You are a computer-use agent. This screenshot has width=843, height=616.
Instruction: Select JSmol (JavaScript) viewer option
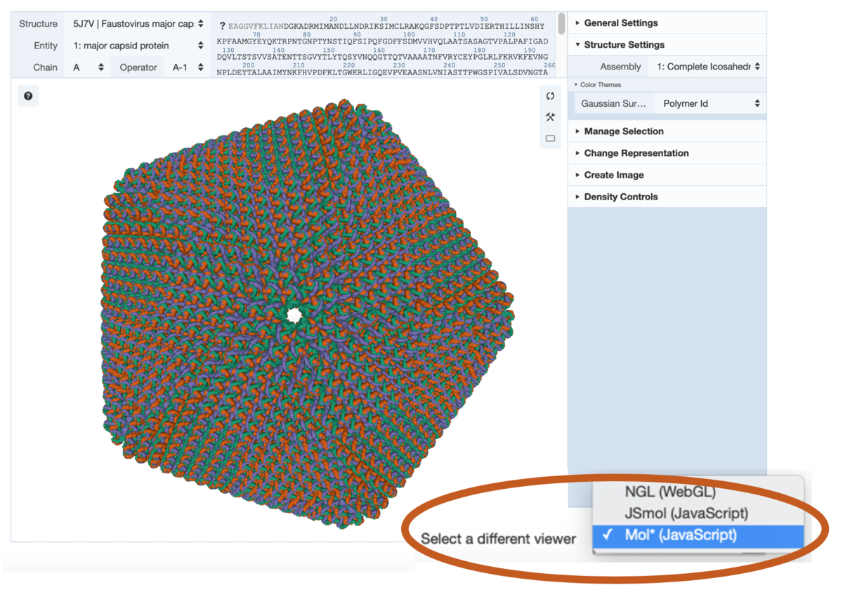686,513
